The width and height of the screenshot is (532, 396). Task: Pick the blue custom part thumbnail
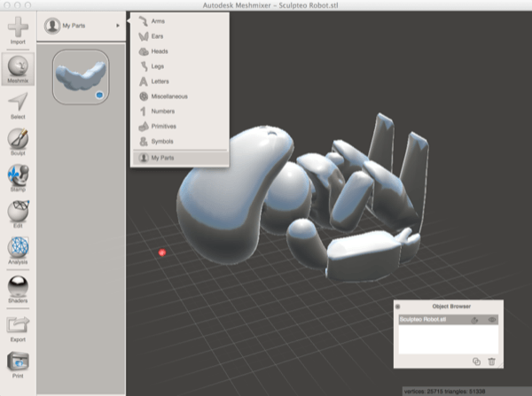click(81, 77)
